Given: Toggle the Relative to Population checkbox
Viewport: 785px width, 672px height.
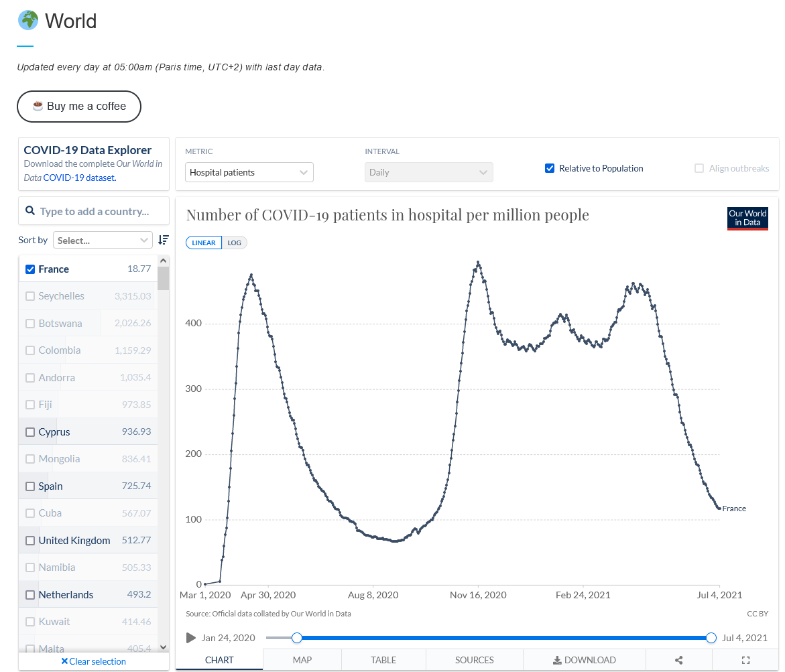Looking at the screenshot, I should 550,168.
